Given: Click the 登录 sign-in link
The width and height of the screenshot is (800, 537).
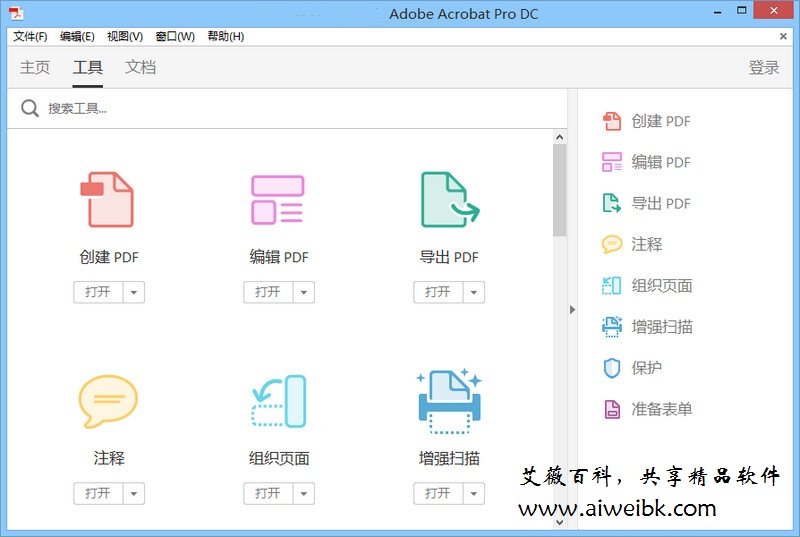Looking at the screenshot, I should pyautogui.click(x=764, y=67).
